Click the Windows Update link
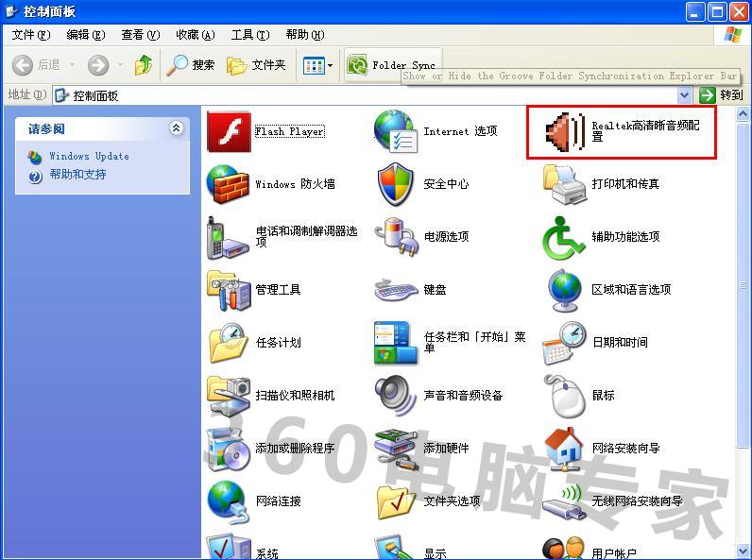 pos(89,157)
